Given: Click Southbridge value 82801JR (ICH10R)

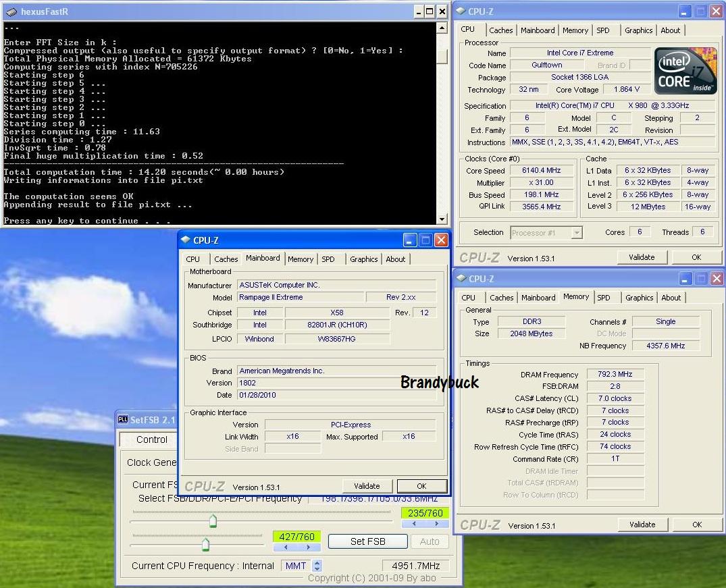Looking at the screenshot, I should (x=337, y=325).
